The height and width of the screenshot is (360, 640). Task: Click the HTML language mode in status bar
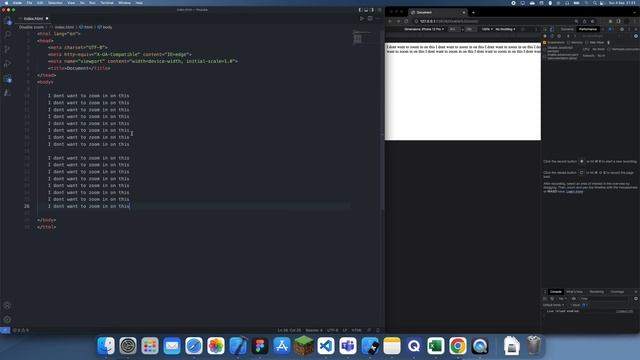coord(357,330)
